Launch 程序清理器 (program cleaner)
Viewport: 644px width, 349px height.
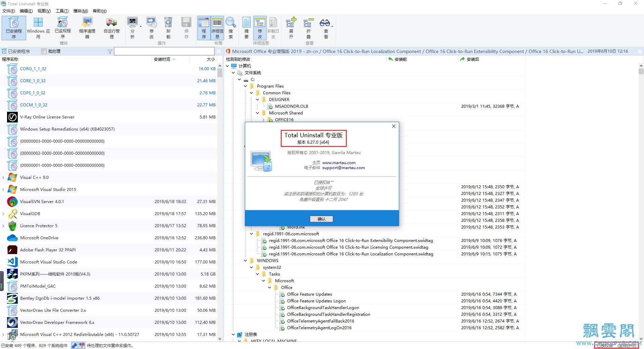(87, 28)
